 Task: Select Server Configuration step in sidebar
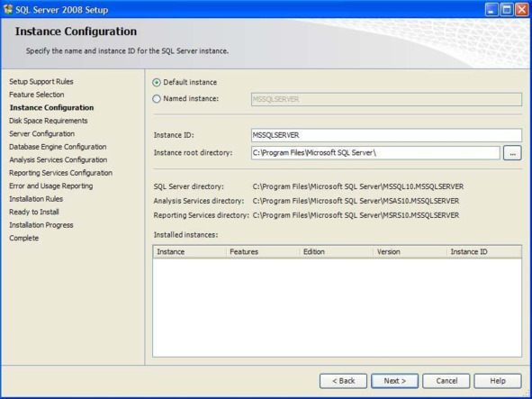[x=41, y=134]
